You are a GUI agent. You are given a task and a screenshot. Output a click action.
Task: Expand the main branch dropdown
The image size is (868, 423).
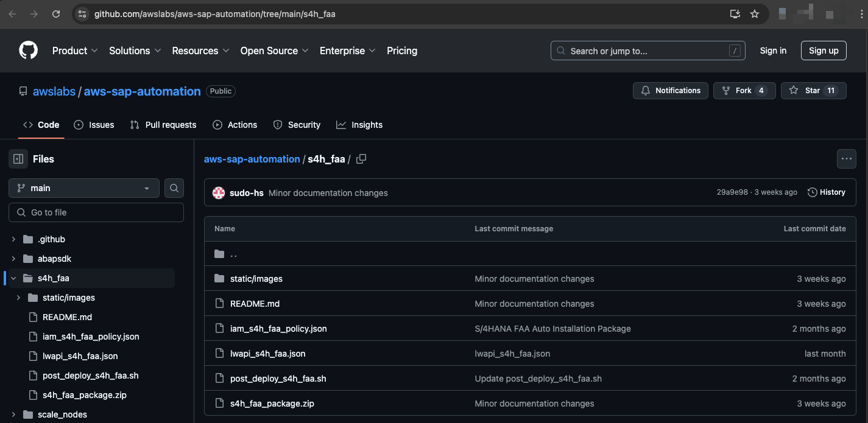pos(84,188)
